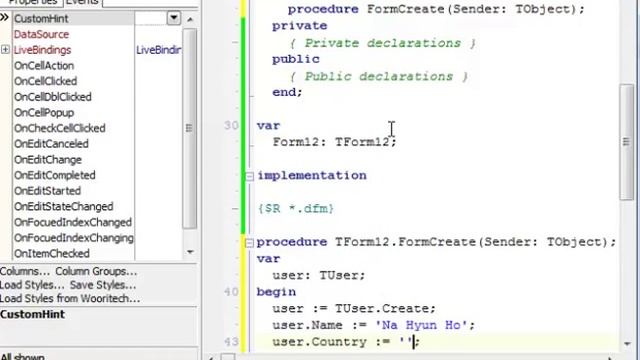
Task: Open the Columns... editor link
Action: tap(25, 271)
